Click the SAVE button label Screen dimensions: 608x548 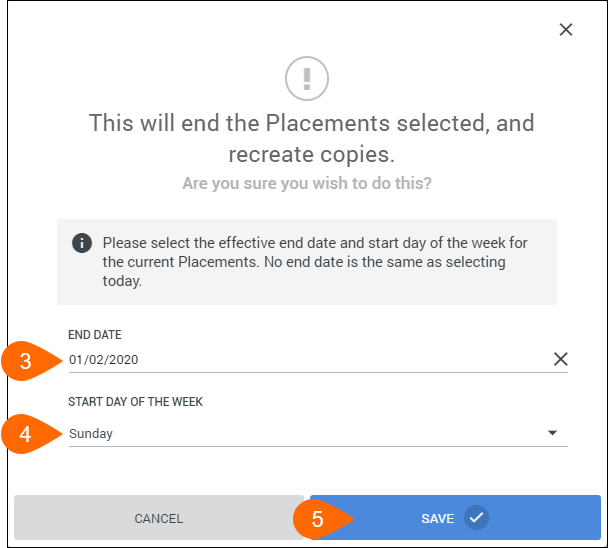[x=437, y=519]
